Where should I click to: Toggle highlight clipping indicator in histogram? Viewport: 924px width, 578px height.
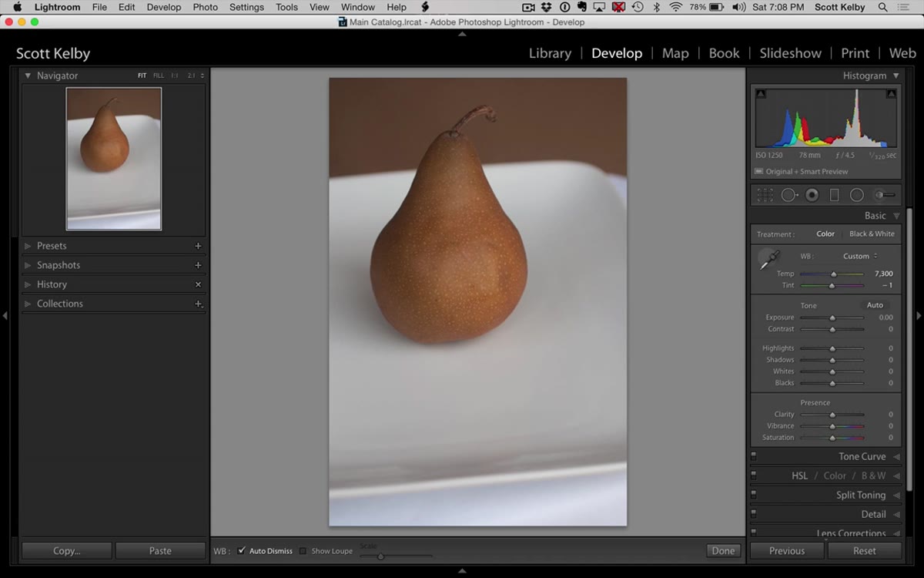point(891,94)
